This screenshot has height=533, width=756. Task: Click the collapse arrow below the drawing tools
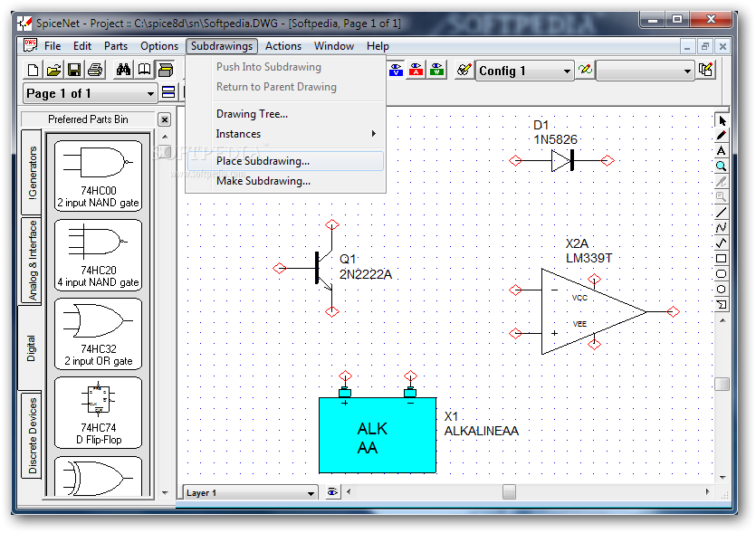(723, 320)
